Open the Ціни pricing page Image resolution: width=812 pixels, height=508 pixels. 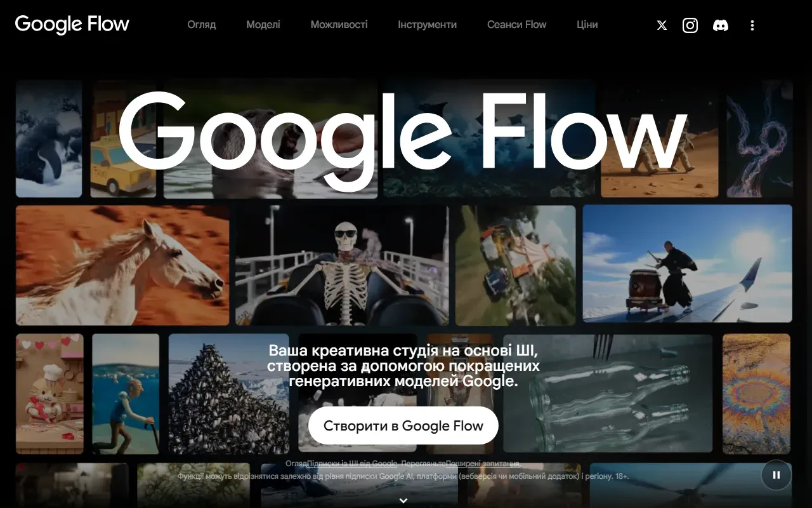(587, 25)
